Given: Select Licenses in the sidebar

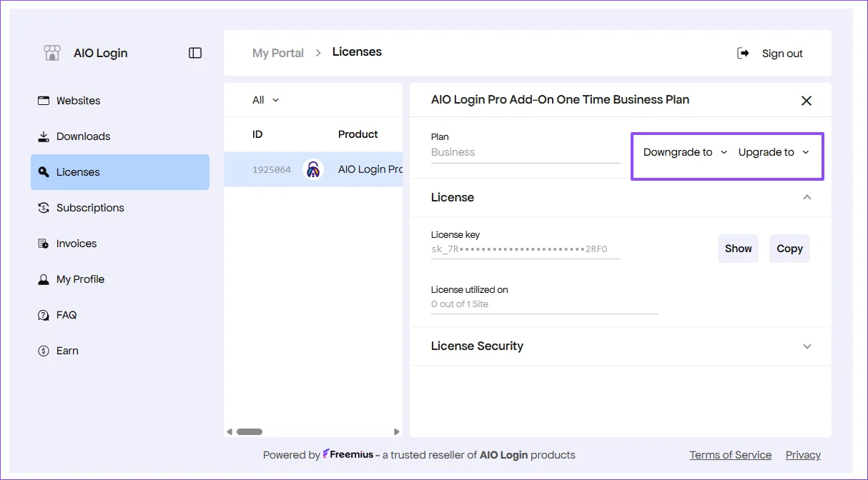Looking at the screenshot, I should [120, 172].
